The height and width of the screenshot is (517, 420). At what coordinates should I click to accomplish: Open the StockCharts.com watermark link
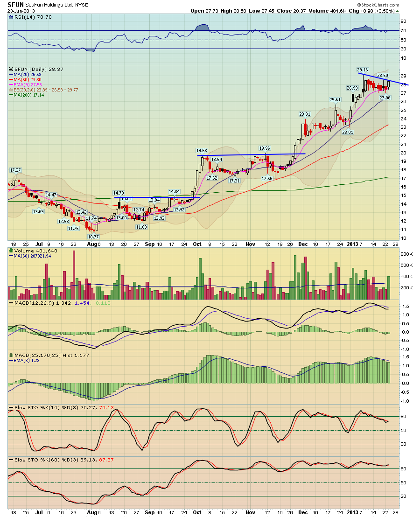tap(378, 5)
